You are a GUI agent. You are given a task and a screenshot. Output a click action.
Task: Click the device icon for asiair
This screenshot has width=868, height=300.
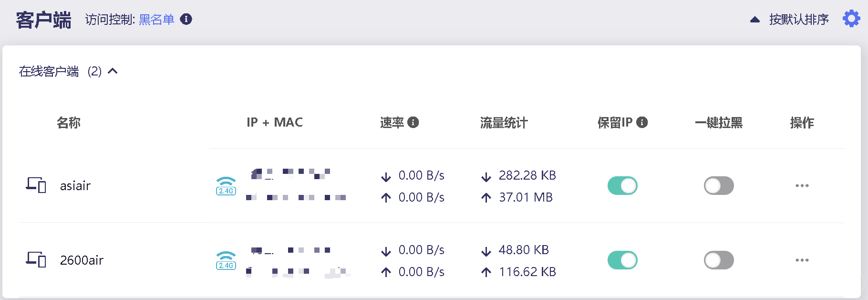coord(36,185)
